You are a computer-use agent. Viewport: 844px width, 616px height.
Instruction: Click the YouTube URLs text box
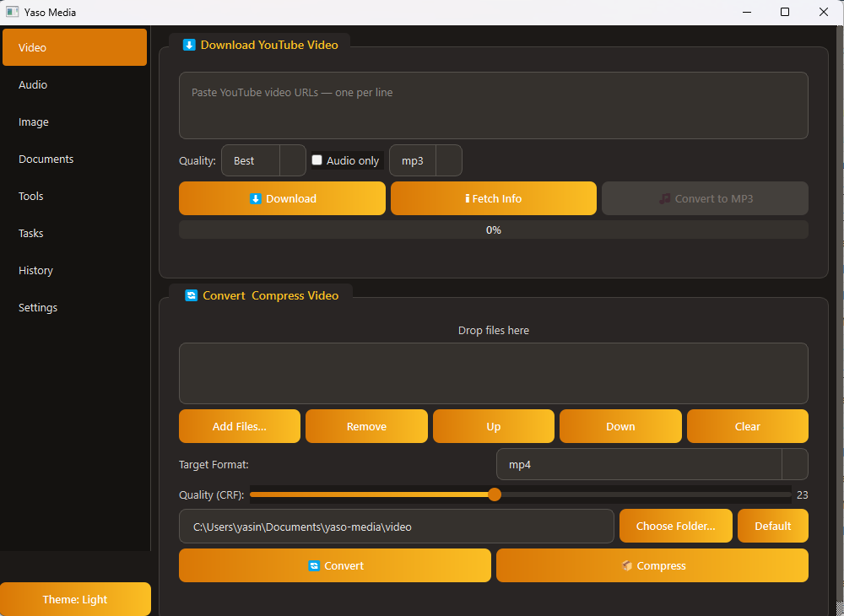click(x=494, y=105)
